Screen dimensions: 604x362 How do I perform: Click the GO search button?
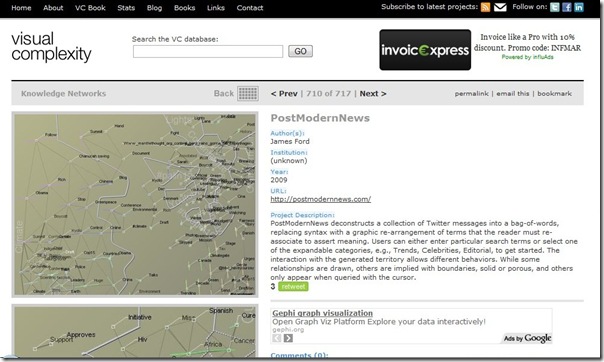(300, 51)
